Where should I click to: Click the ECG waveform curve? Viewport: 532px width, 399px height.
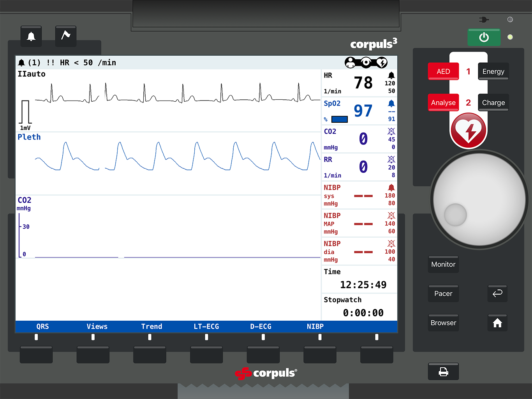click(x=178, y=93)
